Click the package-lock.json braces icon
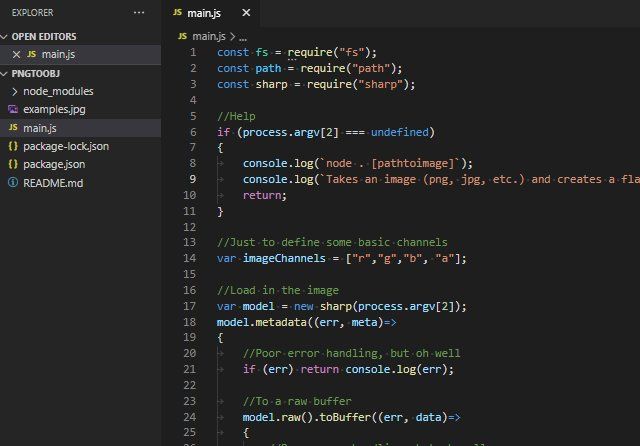This screenshot has height=446, width=640. [x=13, y=146]
